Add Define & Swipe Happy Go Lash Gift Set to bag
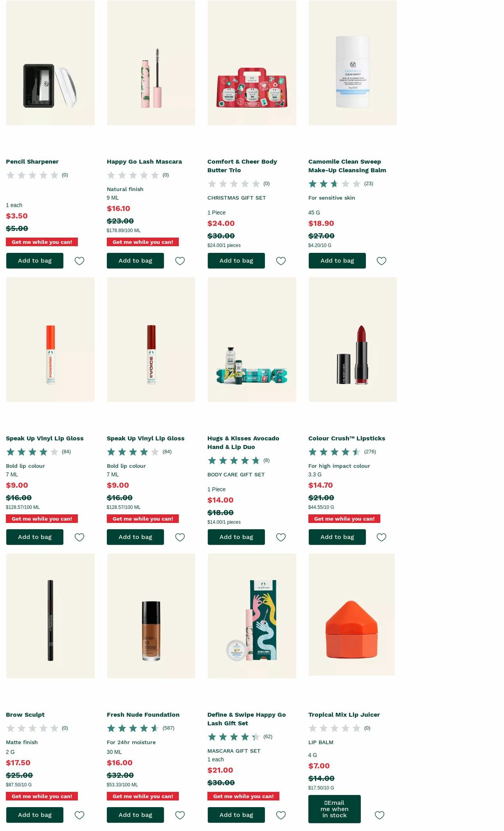Viewport: 504px width, 831px height. (x=236, y=815)
